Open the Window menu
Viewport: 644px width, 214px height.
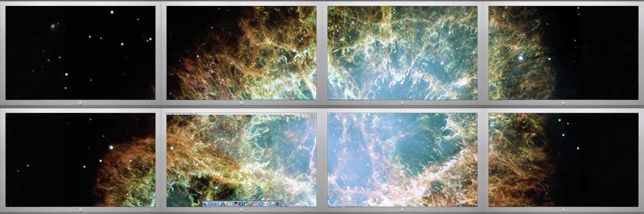tap(192, 114)
